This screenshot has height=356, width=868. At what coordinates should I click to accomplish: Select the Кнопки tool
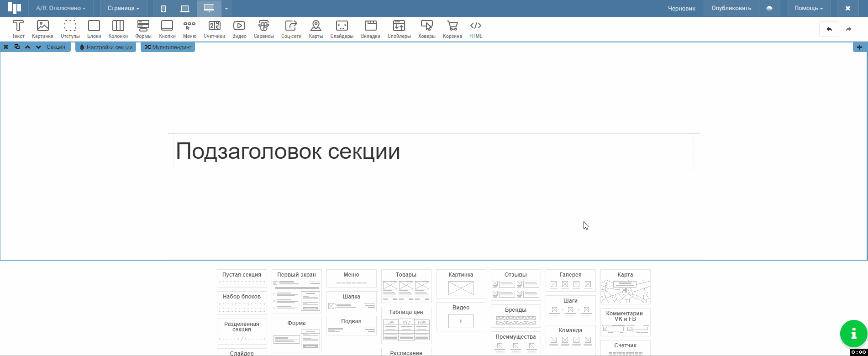[x=167, y=29]
